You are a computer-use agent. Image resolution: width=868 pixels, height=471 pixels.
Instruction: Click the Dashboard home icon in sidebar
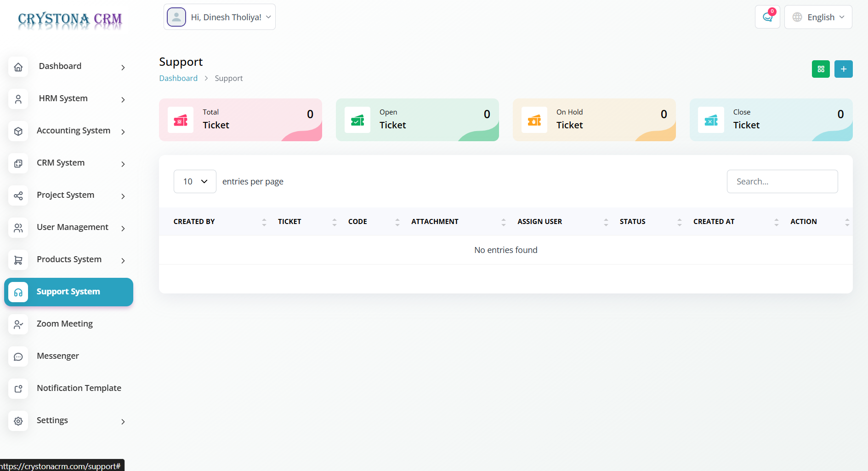point(18,67)
